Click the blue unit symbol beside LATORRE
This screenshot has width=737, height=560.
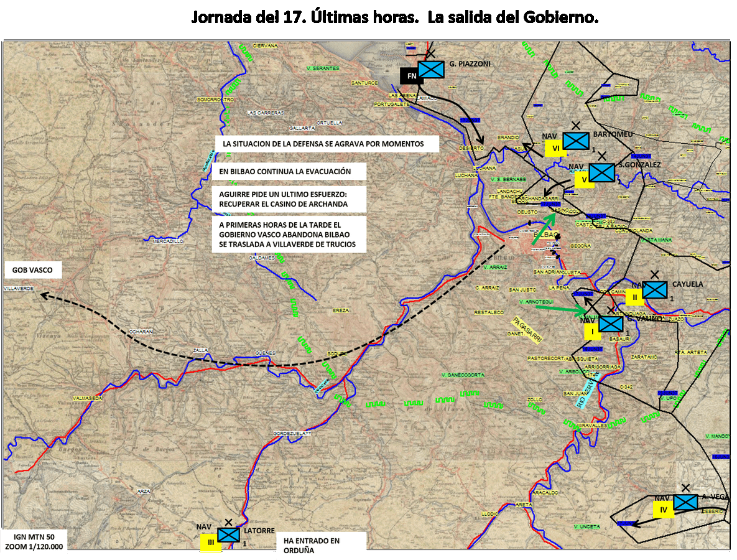(x=228, y=535)
